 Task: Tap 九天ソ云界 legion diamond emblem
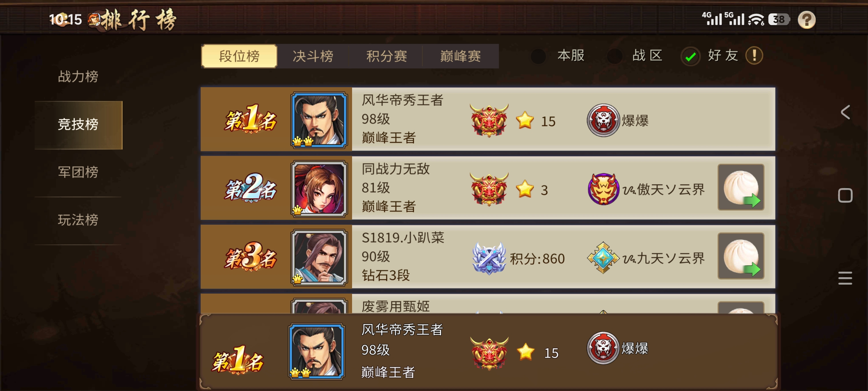coord(603,258)
